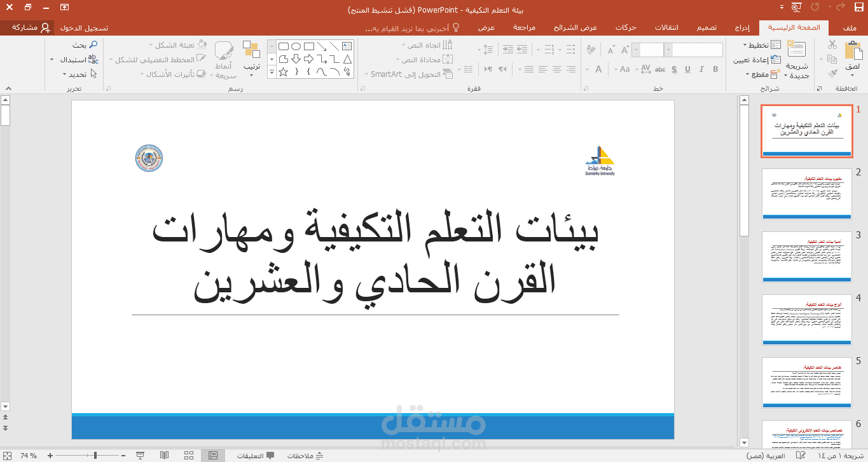868x462 pixels.
Task: Click Decrease List Level indent icon
Action: pyautogui.click(x=522, y=49)
